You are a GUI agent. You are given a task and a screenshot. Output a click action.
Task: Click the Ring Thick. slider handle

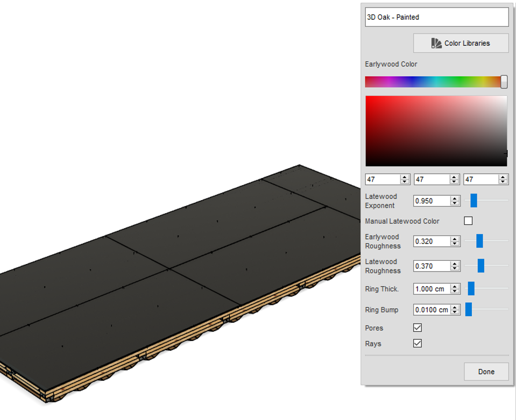point(471,288)
